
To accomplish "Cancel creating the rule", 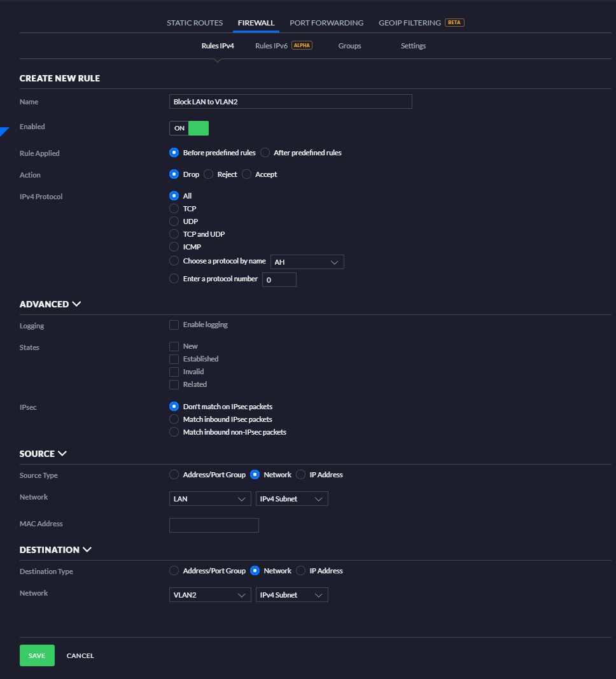I will (x=80, y=655).
